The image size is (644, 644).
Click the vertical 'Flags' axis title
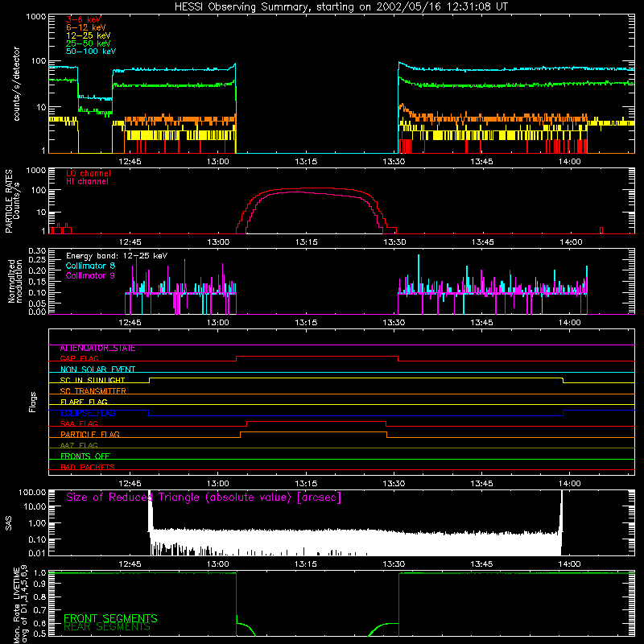pos(33,402)
